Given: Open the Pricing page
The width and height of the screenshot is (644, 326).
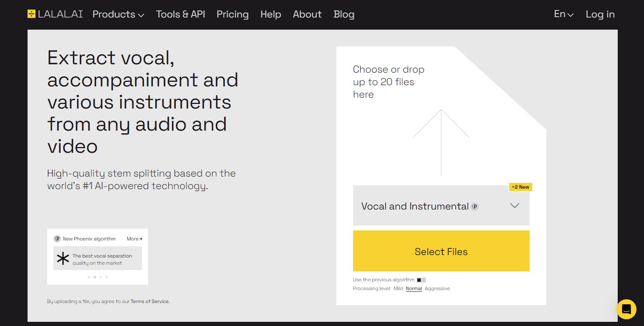Looking at the screenshot, I should [x=232, y=14].
